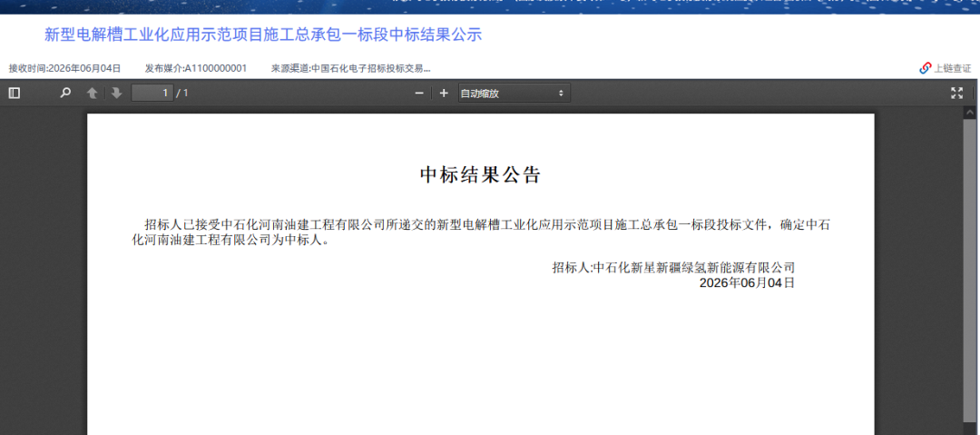Click the 2026年06月04日 date in the document
The width and height of the screenshot is (980, 435).
pos(747,283)
